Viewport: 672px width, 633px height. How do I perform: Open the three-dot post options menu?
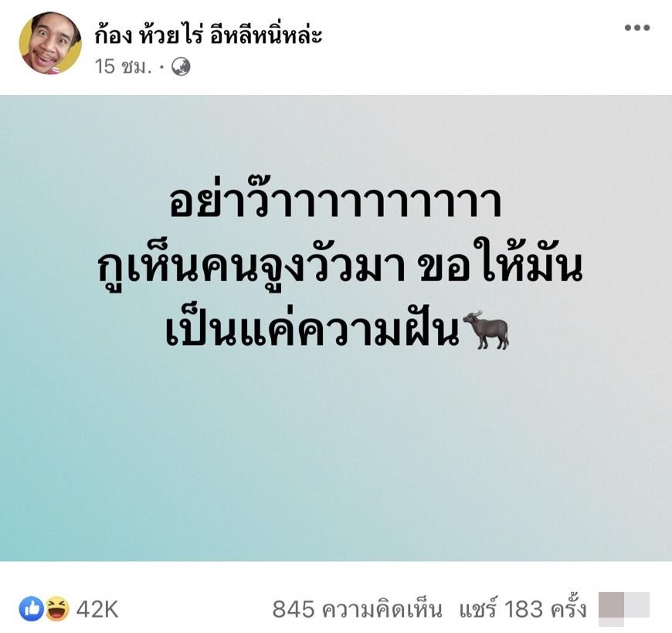pos(637,28)
